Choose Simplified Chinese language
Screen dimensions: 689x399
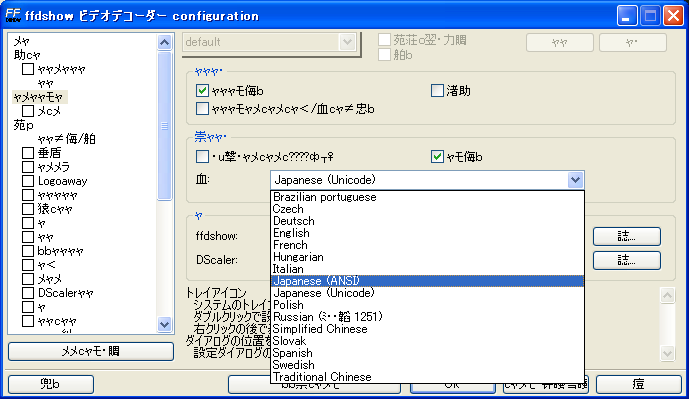coord(427,329)
